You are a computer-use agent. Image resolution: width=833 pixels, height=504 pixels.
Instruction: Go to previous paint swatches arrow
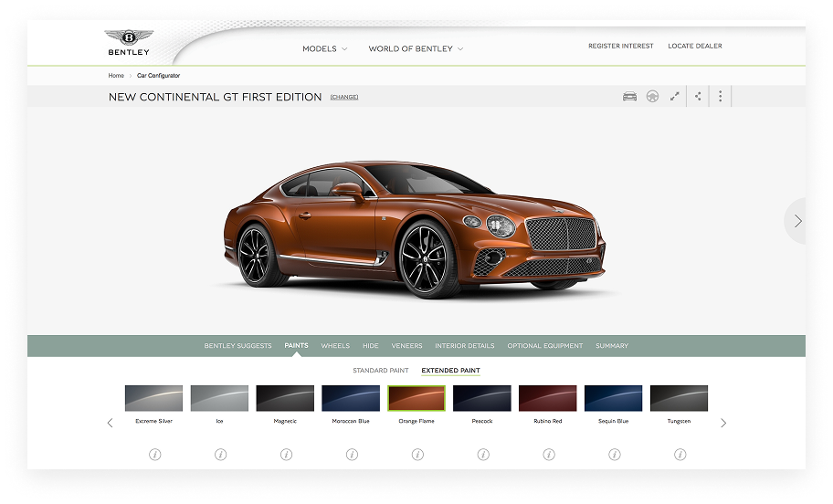[110, 423]
